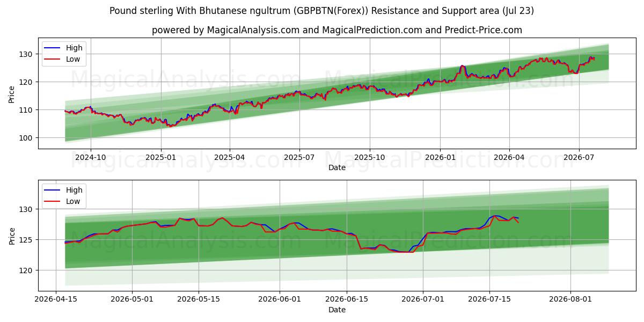Click the 100 y-axis tick in upper chart
The image size is (644, 322).
tap(27, 138)
